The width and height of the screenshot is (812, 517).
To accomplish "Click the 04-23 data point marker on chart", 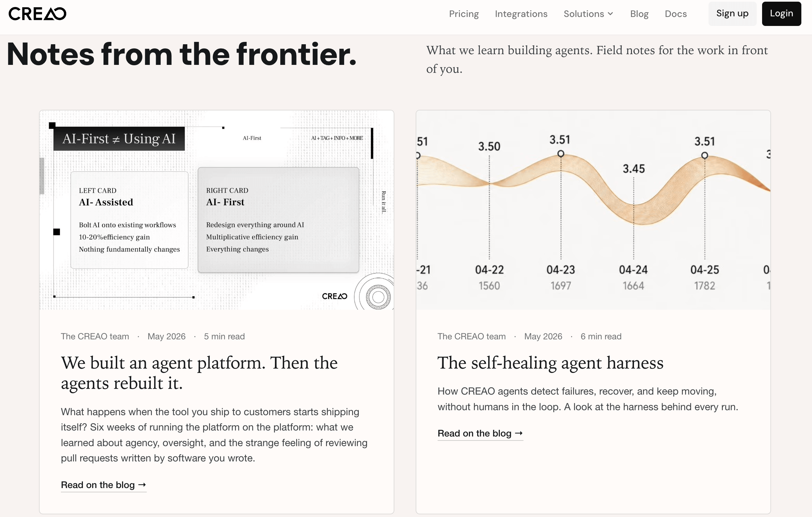I will (x=560, y=154).
